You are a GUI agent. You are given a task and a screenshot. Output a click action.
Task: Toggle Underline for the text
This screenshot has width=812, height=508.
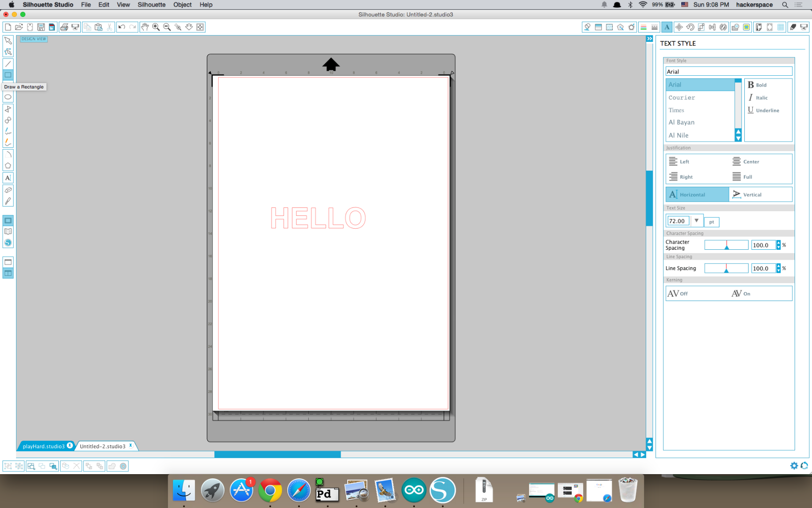[764, 110]
